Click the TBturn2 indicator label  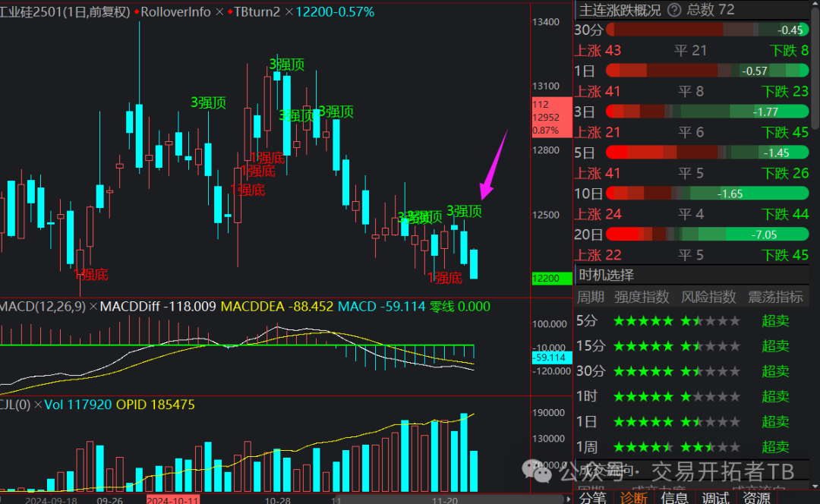[x=257, y=11]
